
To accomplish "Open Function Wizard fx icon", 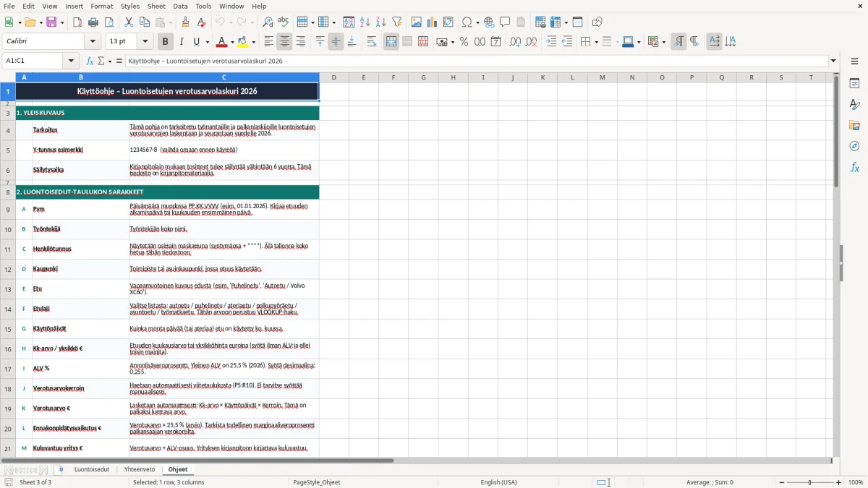I will [90, 61].
